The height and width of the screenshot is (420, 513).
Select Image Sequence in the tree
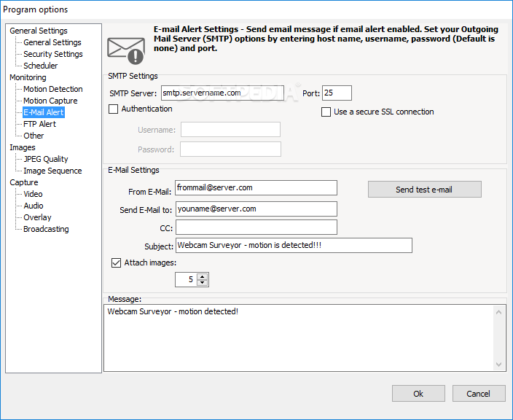pos(52,171)
